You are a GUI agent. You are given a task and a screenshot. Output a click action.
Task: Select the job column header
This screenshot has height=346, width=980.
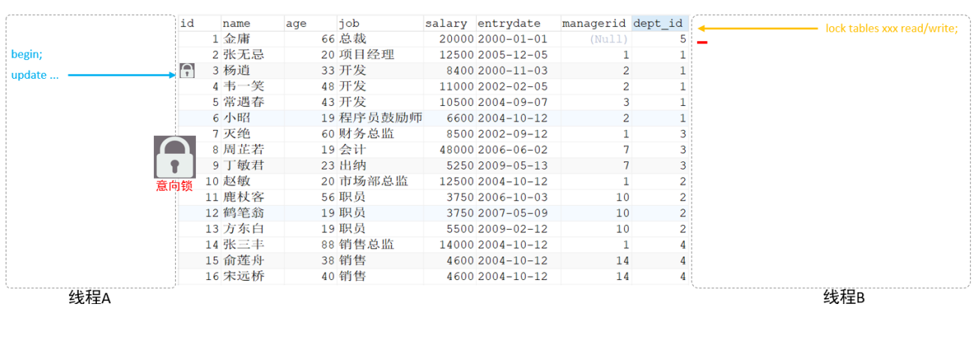coord(348,23)
